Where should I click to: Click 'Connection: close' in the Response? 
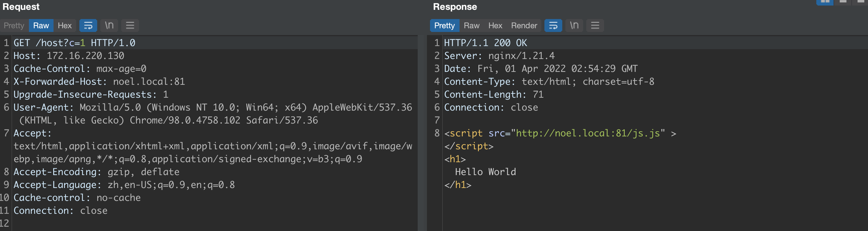pos(491,108)
